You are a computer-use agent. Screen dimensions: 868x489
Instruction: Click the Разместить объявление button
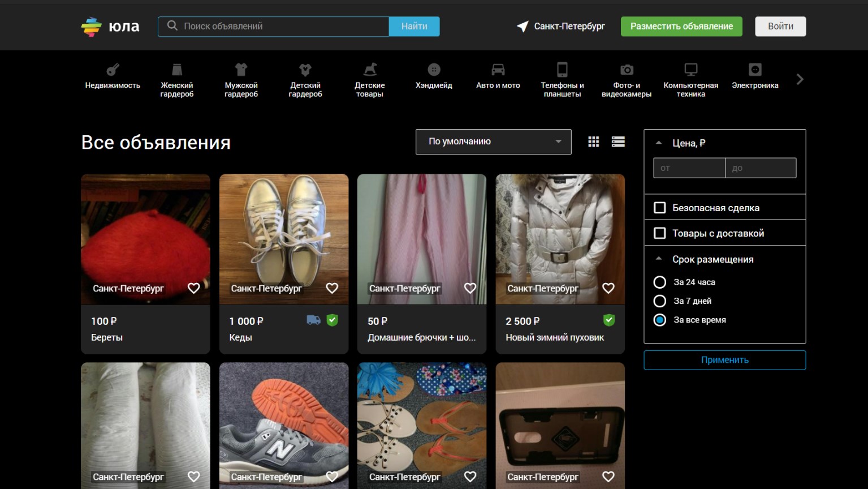[x=681, y=26]
